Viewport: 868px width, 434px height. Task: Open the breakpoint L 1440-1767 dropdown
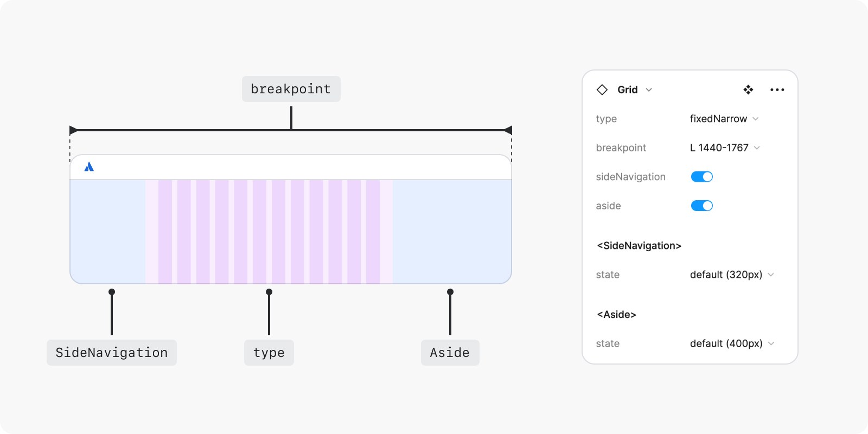tap(725, 148)
